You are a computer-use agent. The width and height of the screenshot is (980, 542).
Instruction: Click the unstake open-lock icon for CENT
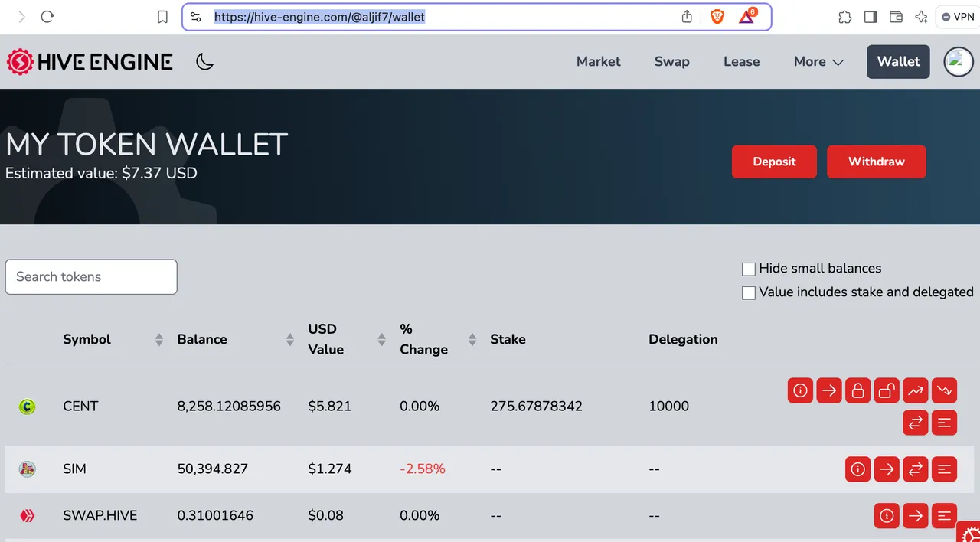tap(887, 390)
